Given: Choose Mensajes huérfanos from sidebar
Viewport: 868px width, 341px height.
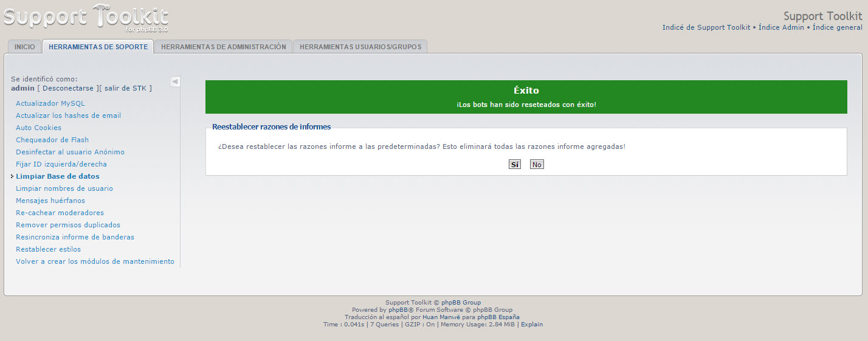Looking at the screenshot, I should (x=50, y=201).
